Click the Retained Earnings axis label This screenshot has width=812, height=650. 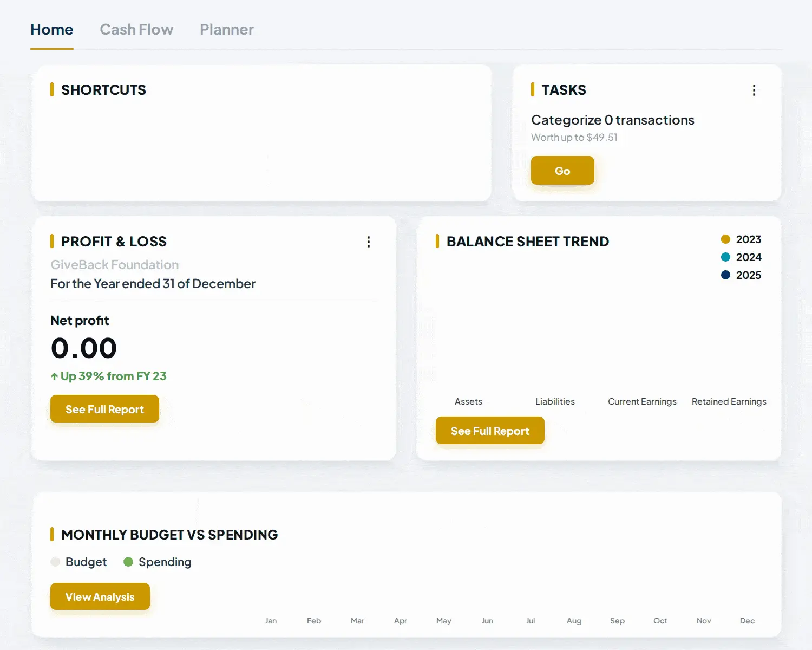pos(729,401)
